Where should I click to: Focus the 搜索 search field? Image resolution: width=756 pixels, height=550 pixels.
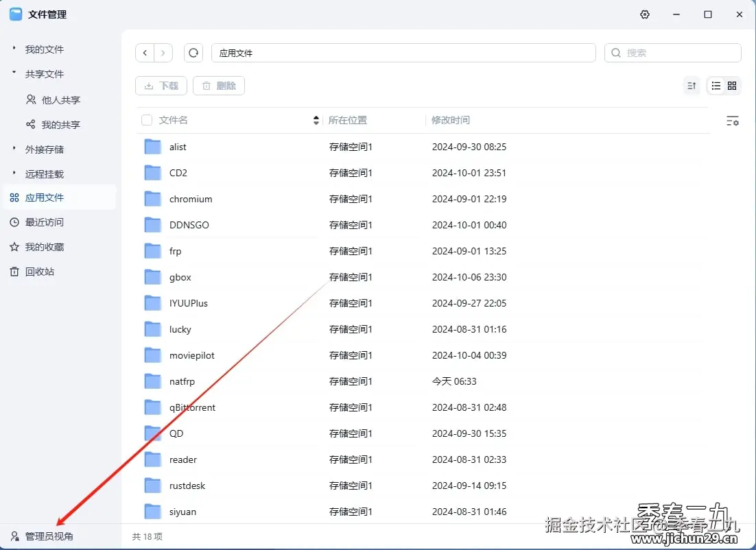click(672, 53)
